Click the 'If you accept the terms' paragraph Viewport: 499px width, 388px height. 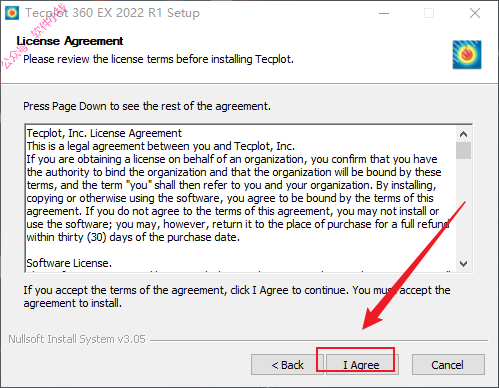pyautogui.click(x=237, y=296)
